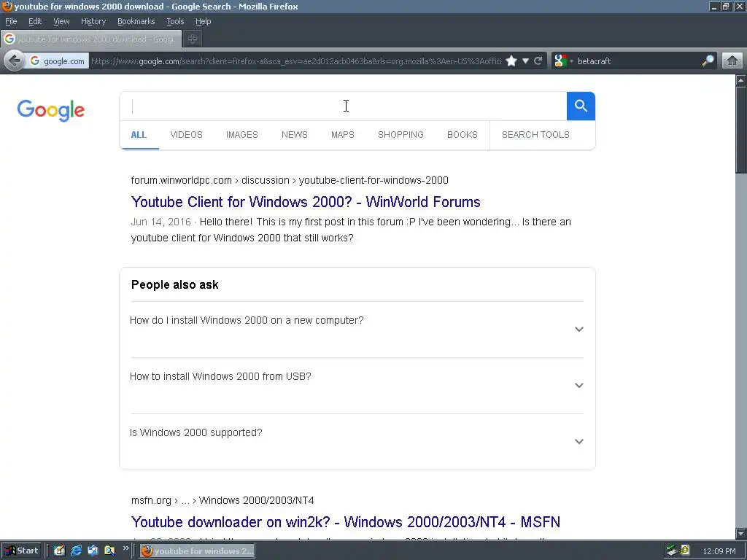747x560 pixels.
Task: Click the forum.winworldpc.com breadcrumb URL
Action: 290,181
